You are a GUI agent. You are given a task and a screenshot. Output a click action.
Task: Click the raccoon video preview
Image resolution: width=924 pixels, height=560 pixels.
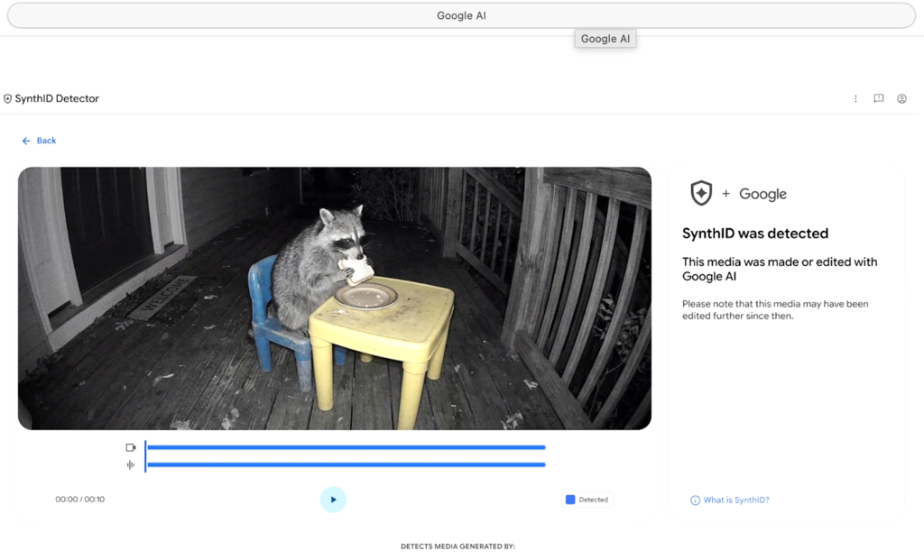coord(335,298)
